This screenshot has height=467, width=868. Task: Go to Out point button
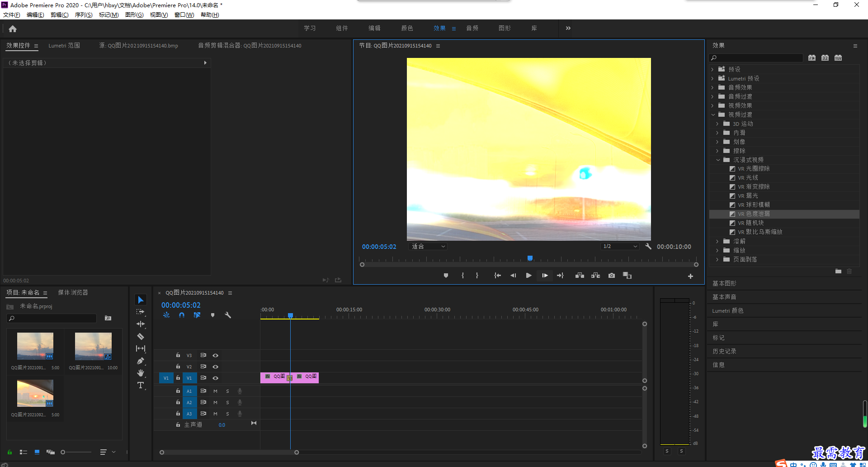(x=561, y=276)
